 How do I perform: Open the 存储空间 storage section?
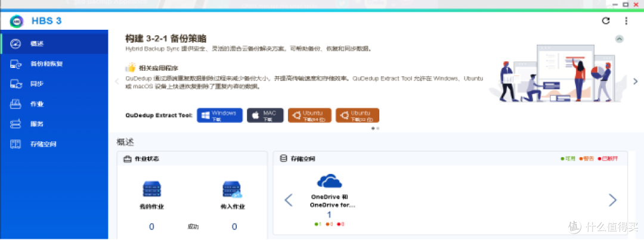(x=54, y=144)
